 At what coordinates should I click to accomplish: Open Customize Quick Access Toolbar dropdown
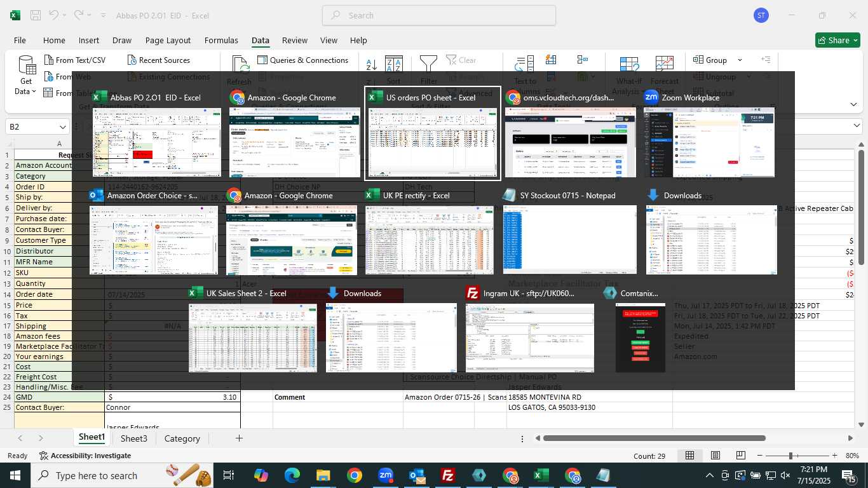pos(104,15)
